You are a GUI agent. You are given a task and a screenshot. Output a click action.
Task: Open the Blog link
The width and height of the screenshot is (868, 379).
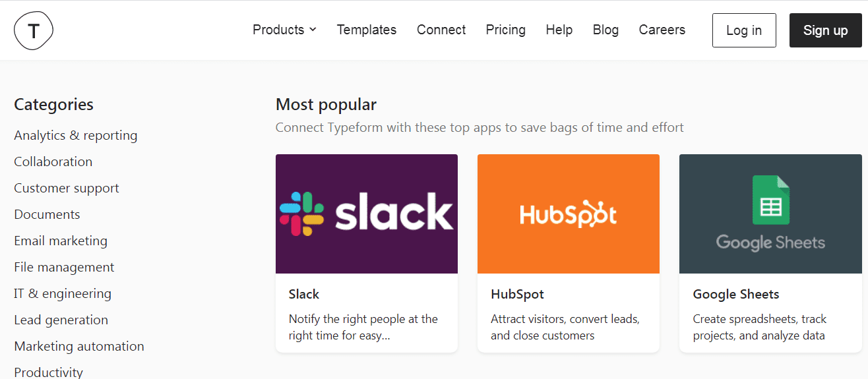605,30
